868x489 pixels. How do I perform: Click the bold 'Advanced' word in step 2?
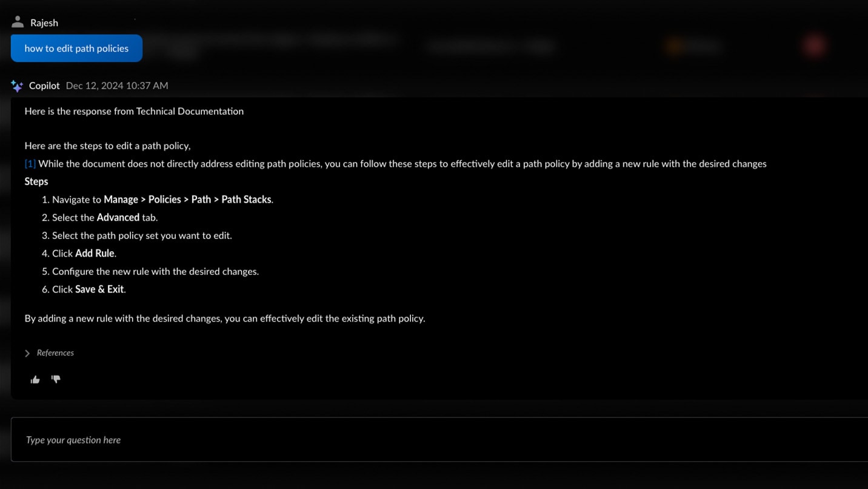coord(118,217)
